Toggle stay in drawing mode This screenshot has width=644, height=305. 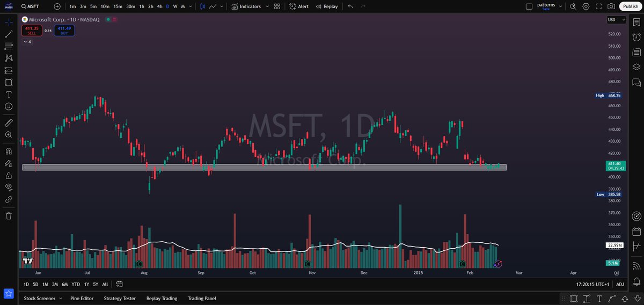9,163
